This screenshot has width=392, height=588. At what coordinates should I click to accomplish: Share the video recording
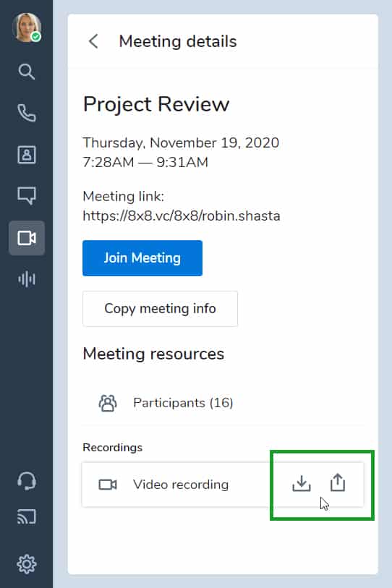coord(338,482)
